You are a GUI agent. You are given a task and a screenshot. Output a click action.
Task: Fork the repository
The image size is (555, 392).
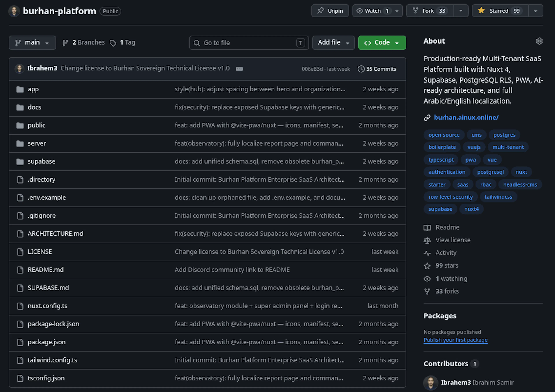430,11
